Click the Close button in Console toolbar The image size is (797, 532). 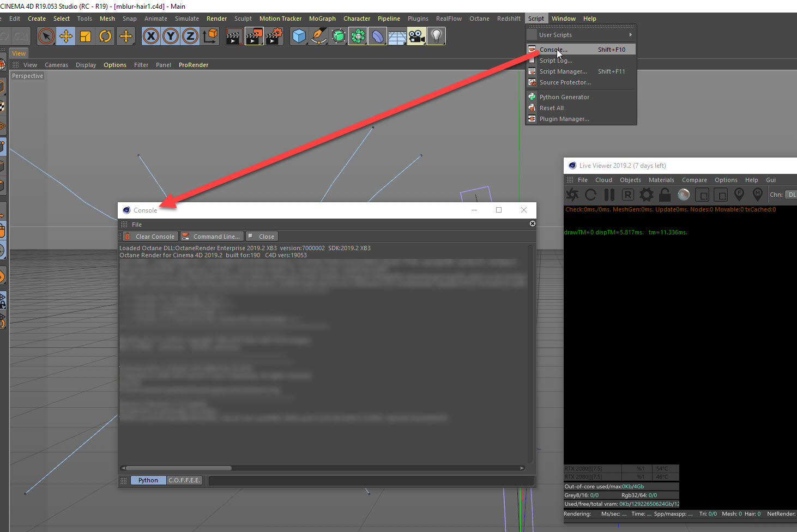point(262,237)
